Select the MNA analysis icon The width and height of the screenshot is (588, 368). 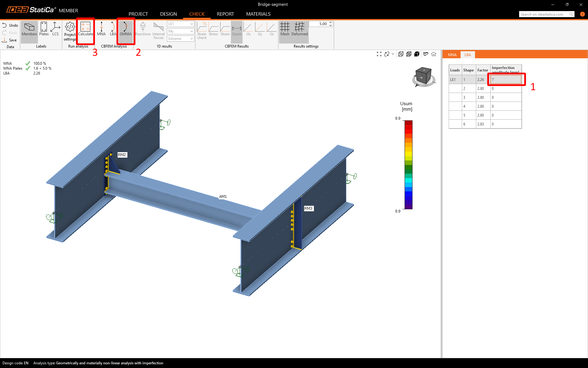(101, 29)
